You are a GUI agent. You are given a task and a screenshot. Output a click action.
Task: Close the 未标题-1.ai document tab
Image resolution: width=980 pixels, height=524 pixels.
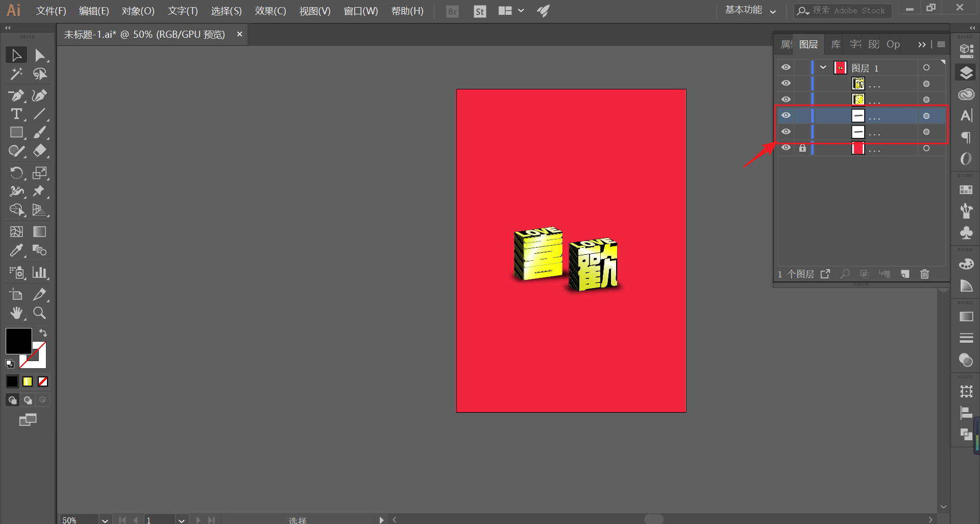(239, 34)
